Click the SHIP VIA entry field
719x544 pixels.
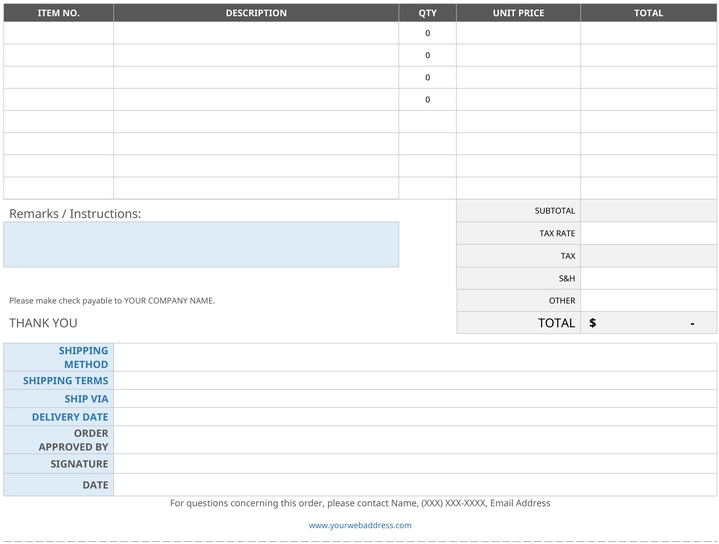point(415,399)
